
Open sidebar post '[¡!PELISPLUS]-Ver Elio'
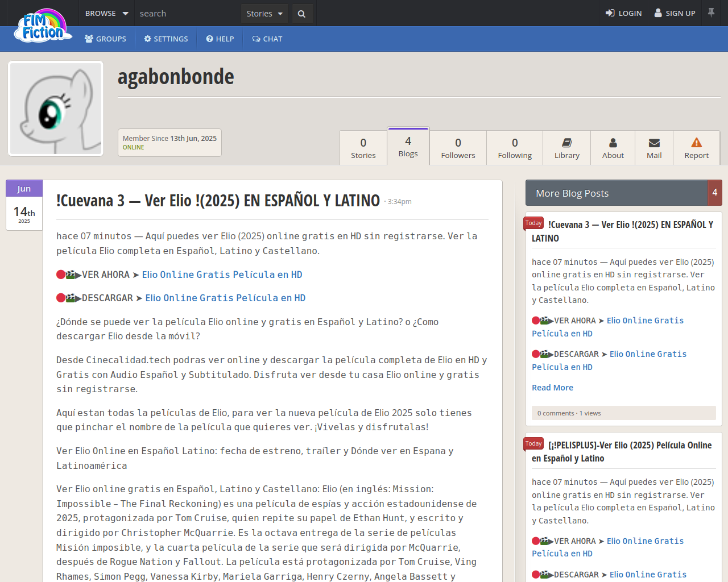[622, 452]
